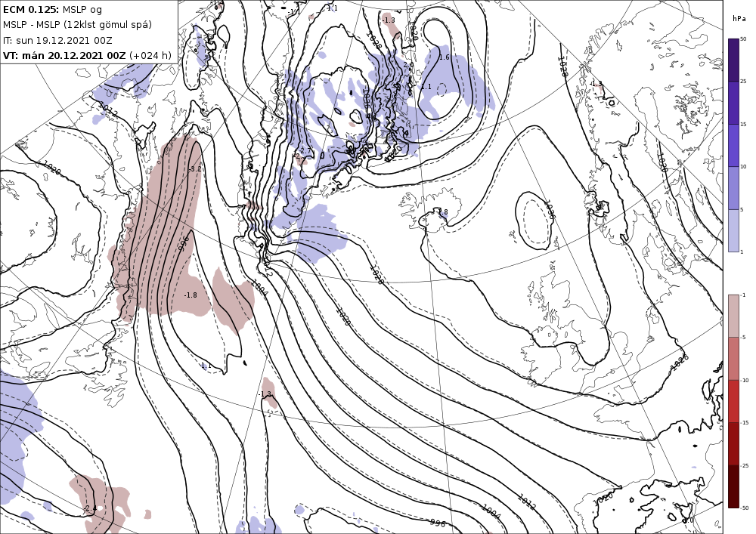Pick the darkest maroon -25 to -50 legend segment
756x534 pixels.
point(733,486)
